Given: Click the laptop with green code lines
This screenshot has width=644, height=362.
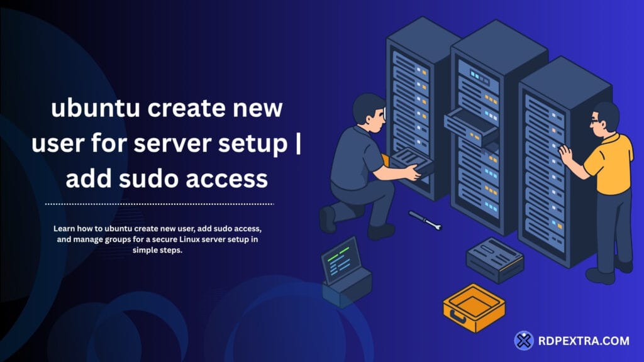Looking at the screenshot, I should 347,271.
